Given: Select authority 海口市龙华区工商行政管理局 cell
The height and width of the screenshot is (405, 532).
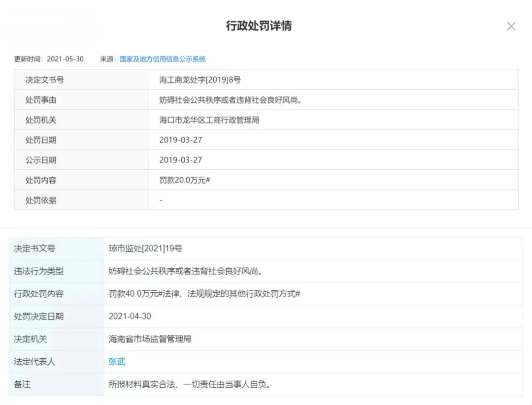Looking at the screenshot, I should [x=209, y=120].
